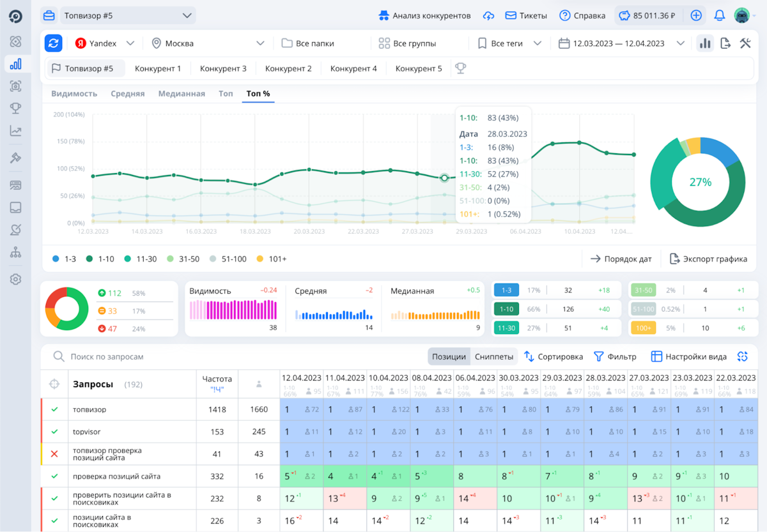Click the green 1-10 range swatch
Screen dimensions: 767x532
(x=506, y=309)
